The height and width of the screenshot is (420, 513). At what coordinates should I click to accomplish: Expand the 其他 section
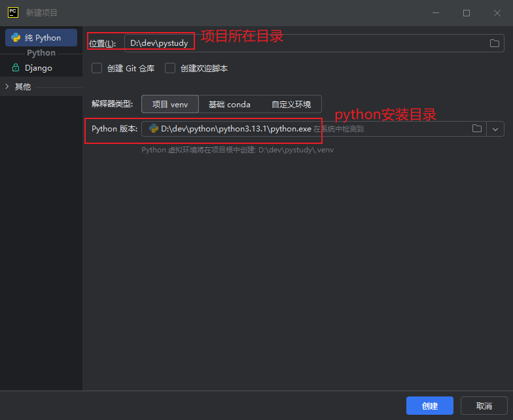[7, 86]
